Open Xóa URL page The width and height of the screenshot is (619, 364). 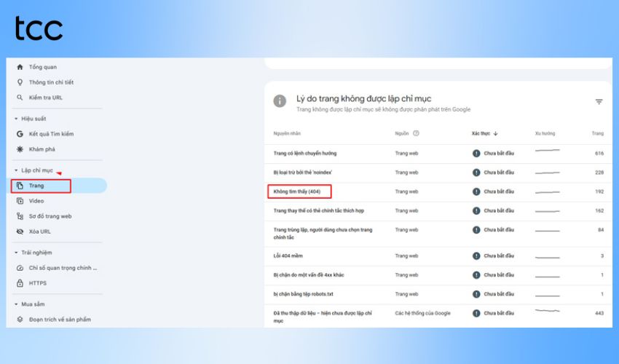39,232
